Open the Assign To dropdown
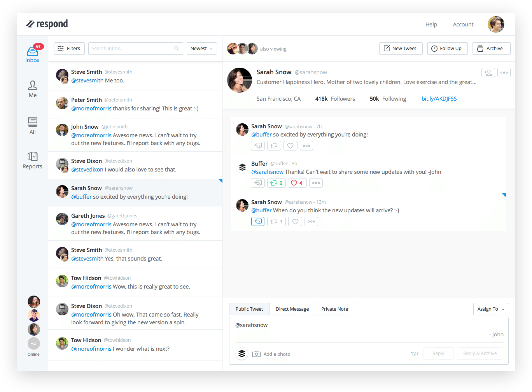 click(x=491, y=309)
